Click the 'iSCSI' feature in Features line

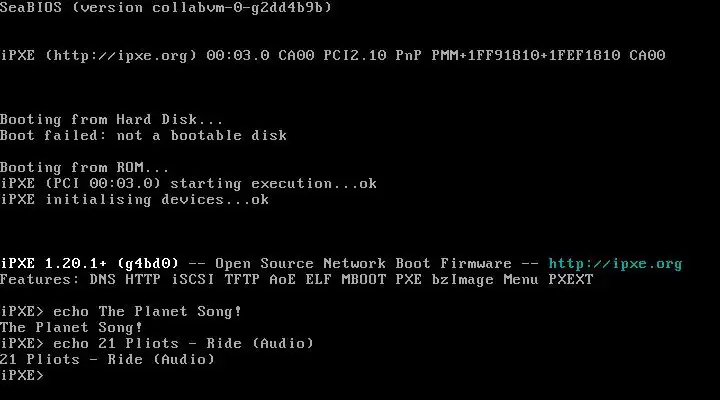tap(193, 280)
